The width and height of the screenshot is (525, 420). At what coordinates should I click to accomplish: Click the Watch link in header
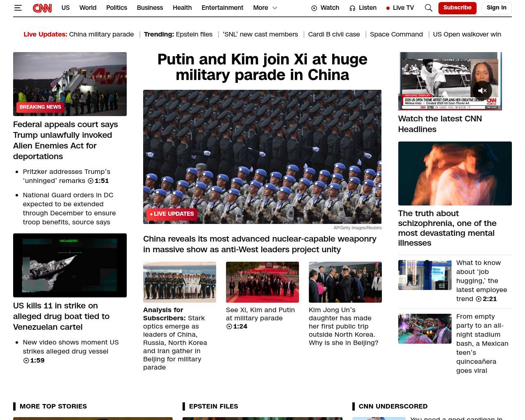tap(325, 8)
